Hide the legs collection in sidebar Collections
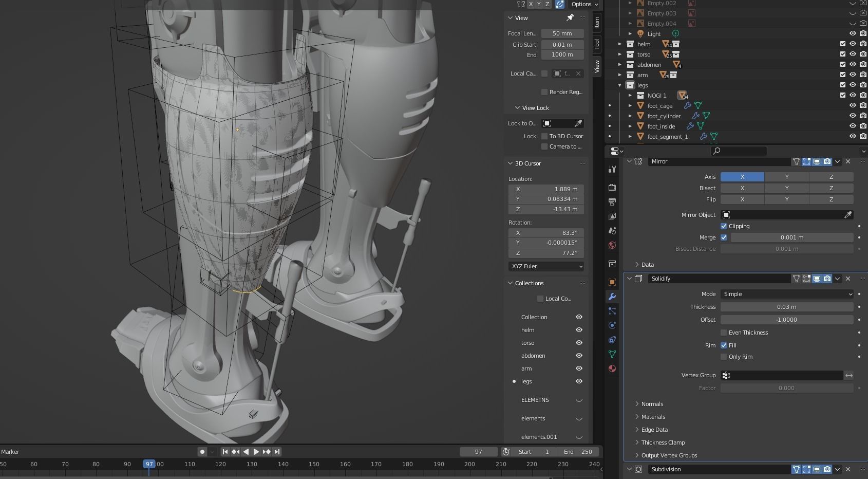The image size is (868, 479). [579, 381]
